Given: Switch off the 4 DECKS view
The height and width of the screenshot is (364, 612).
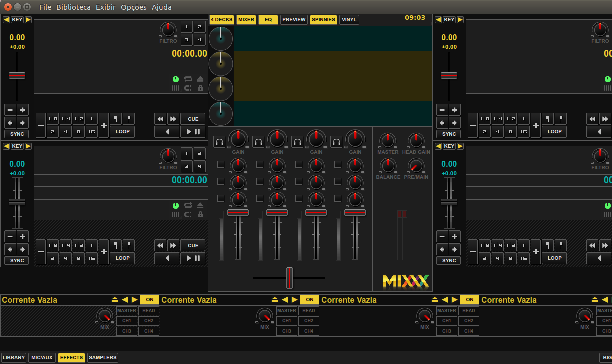Looking at the screenshot, I should [x=221, y=19].
